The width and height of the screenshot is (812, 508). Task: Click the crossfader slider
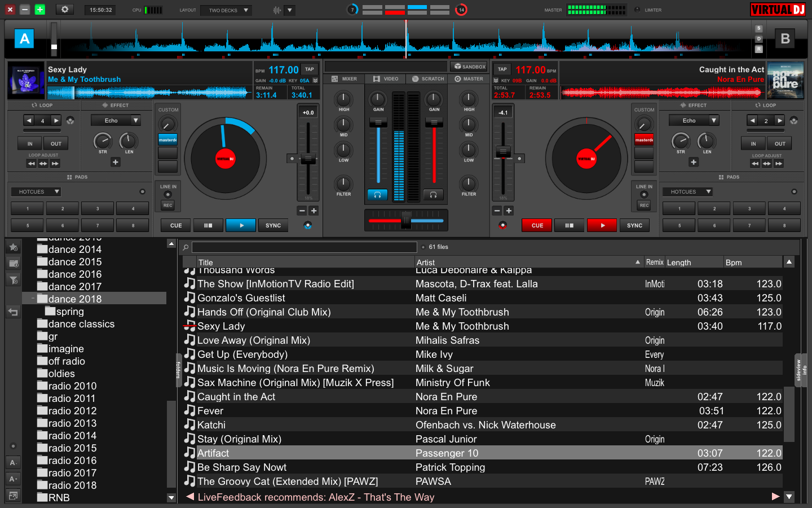point(406,220)
